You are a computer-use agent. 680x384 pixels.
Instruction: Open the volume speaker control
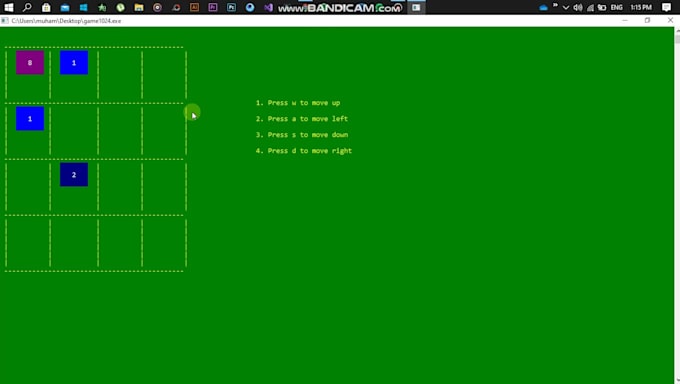578,7
